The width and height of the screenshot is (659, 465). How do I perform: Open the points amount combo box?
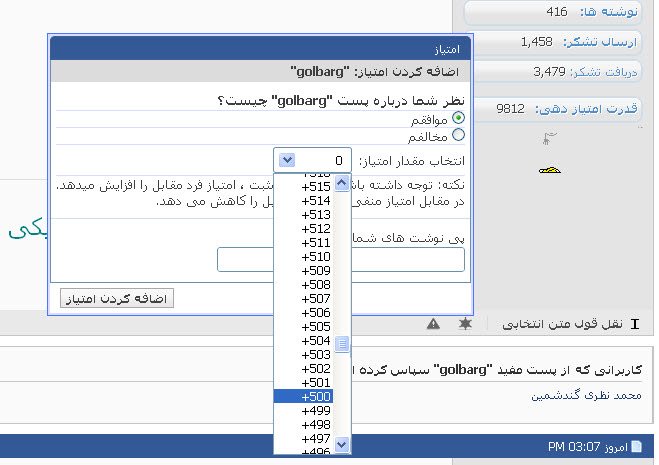312,160
